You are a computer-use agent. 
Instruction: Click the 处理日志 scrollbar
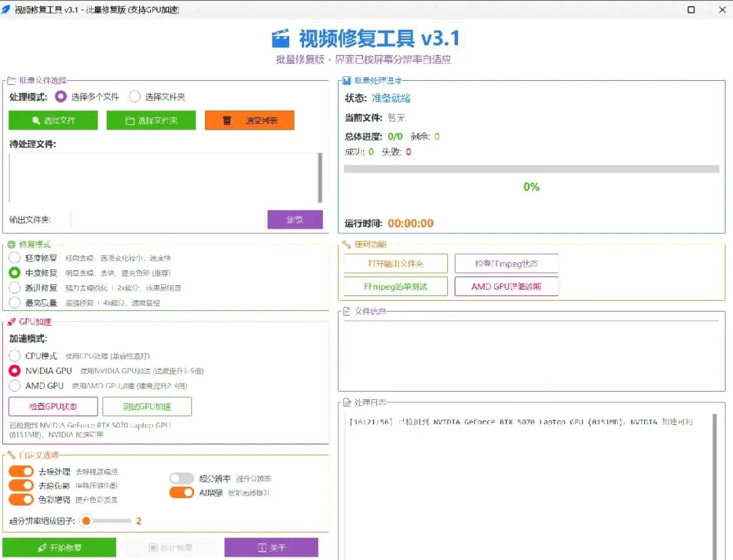pos(714,486)
